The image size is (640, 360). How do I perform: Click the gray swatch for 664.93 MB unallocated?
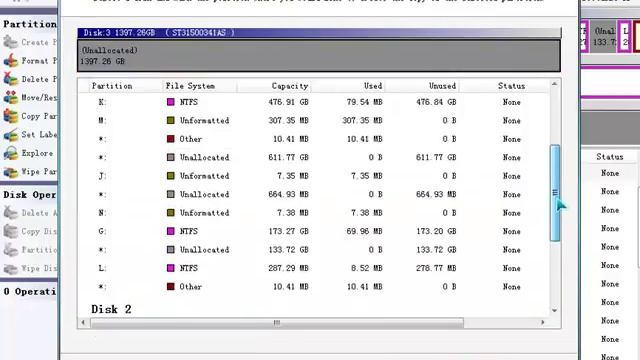pos(171,194)
